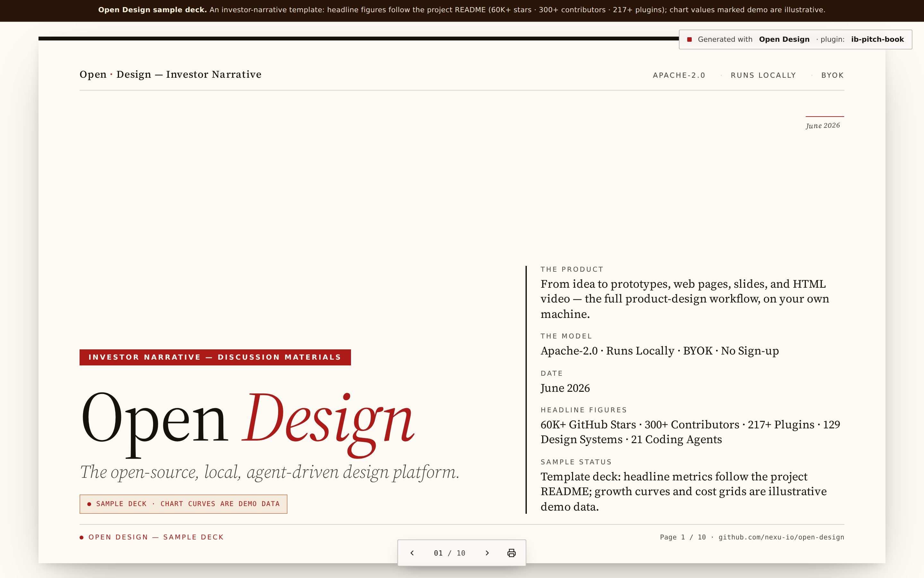The height and width of the screenshot is (578, 924).
Task: Click the Sample Deck demo data badge
Action: click(183, 504)
